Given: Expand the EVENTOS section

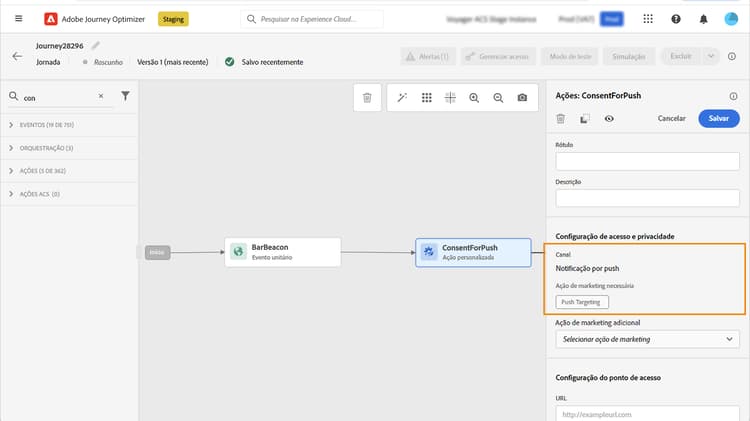Looking at the screenshot, I should [x=10, y=124].
